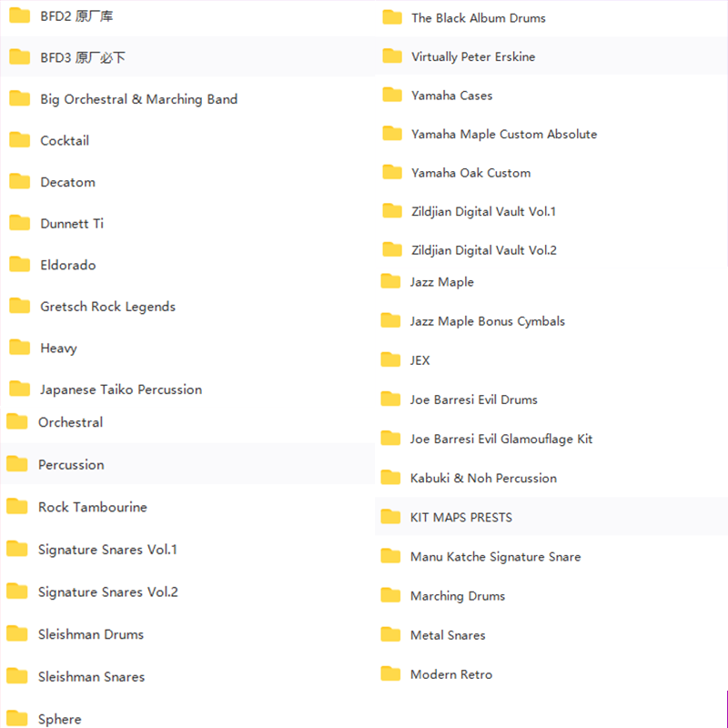728x728 pixels.
Task: Click the Metal Snares folder icon
Action: pos(390,634)
